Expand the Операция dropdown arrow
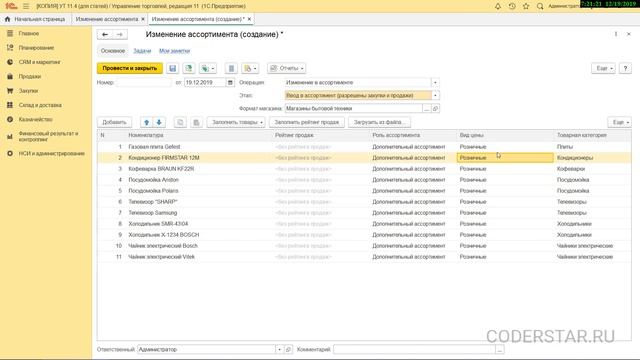The width and height of the screenshot is (640, 360). coord(435,82)
